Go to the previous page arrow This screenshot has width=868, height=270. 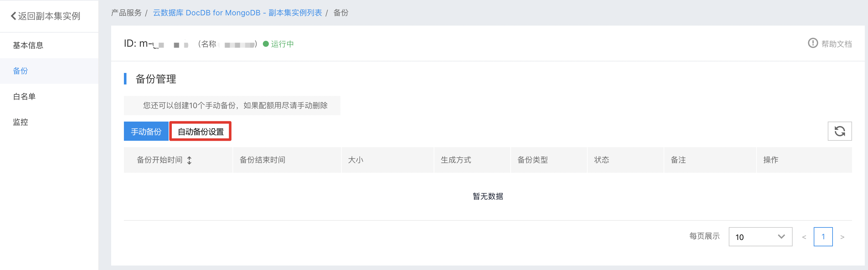coord(804,237)
